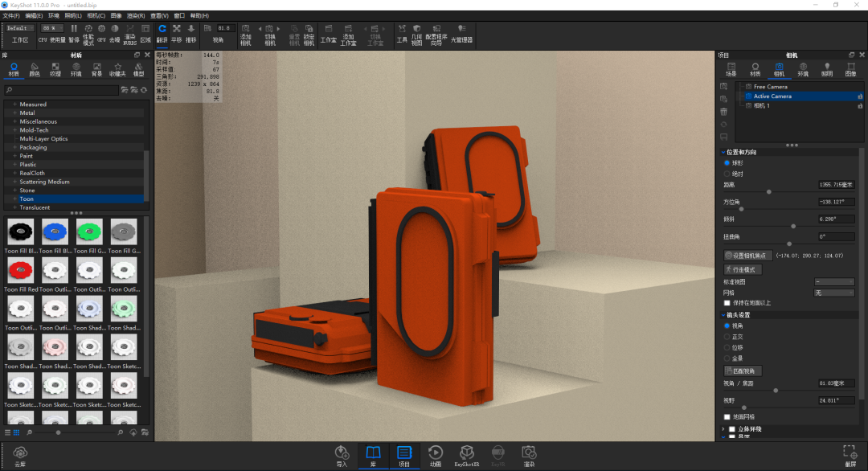Click the 添加相机 (add camera) toolbar icon
The height and width of the screenshot is (471, 868).
pyautogui.click(x=246, y=33)
